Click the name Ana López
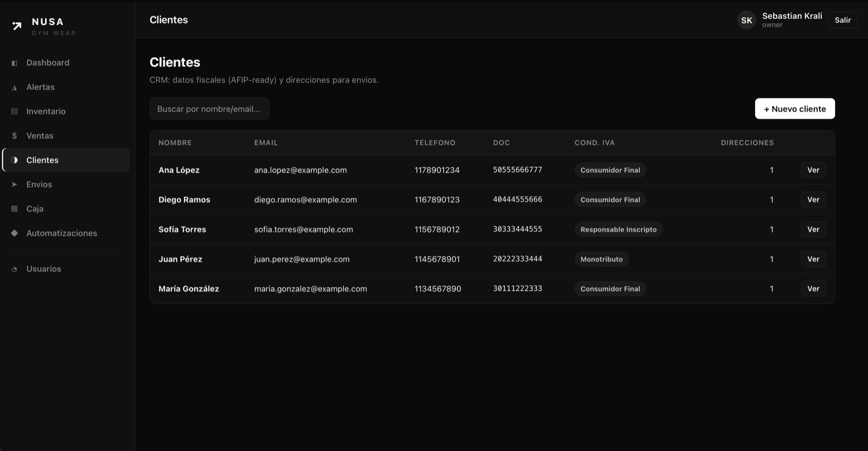 [x=179, y=170]
